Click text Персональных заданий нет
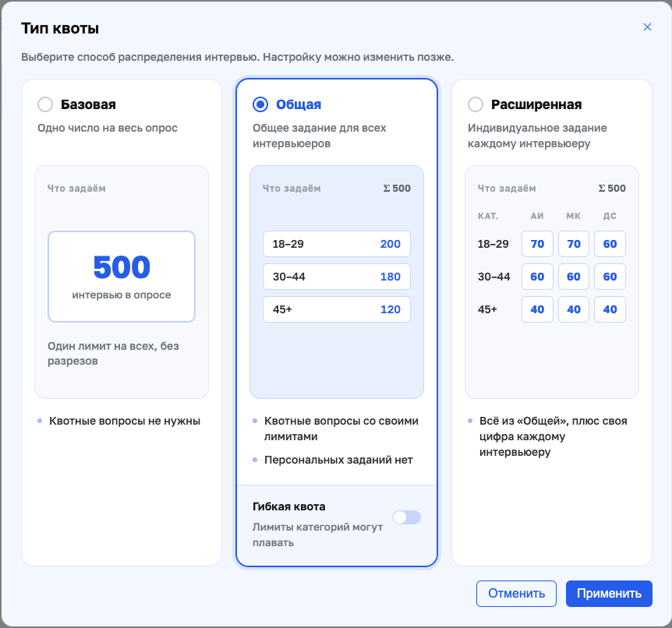Viewport: 672px width, 628px height. click(x=338, y=460)
